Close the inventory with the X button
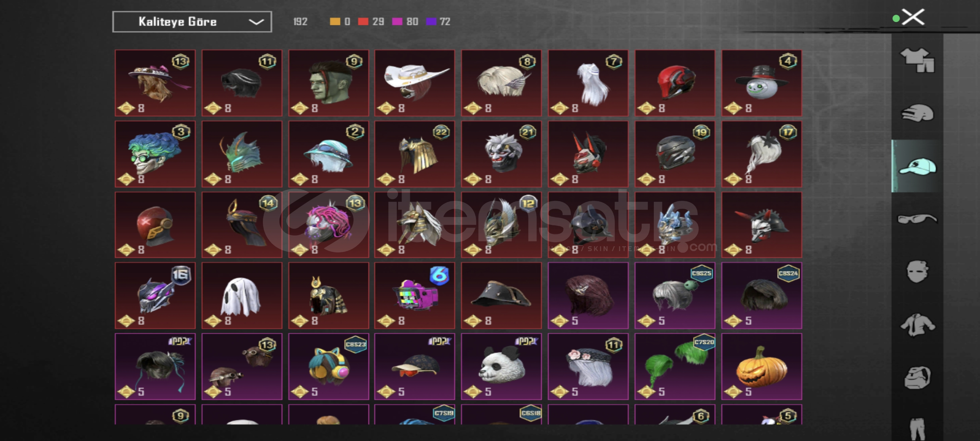 click(x=913, y=18)
